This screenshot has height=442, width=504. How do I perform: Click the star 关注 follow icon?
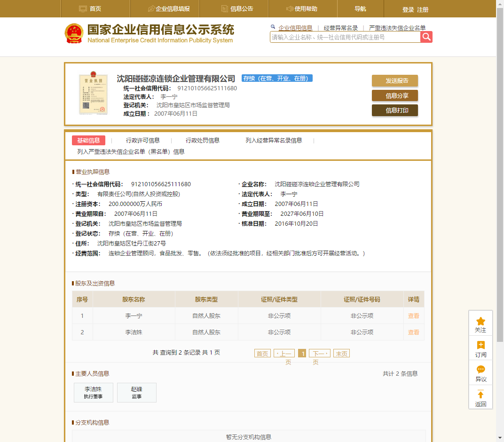480,322
